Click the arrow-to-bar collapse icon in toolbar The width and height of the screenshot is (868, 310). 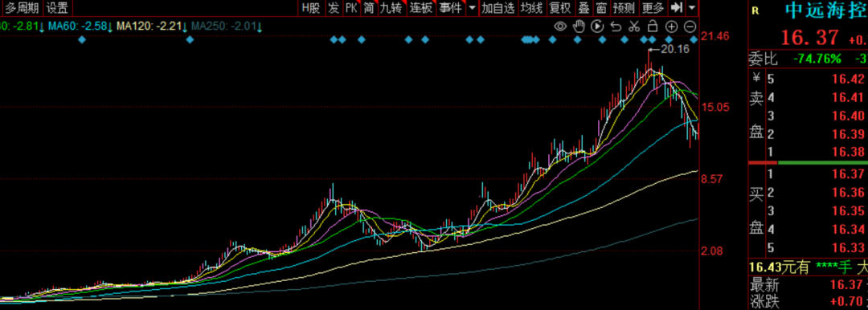(676, 8)
